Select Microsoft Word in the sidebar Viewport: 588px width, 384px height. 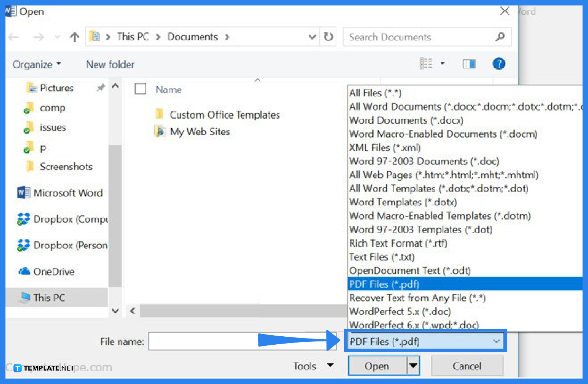68,193
